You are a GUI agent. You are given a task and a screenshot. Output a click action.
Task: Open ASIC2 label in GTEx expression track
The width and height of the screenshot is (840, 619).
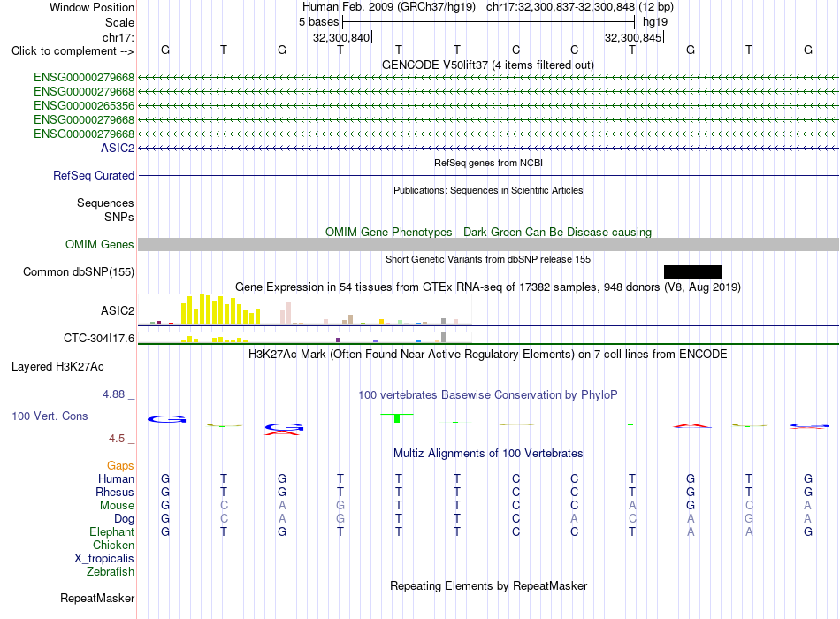pyautogui.click(x=118, y=310)
